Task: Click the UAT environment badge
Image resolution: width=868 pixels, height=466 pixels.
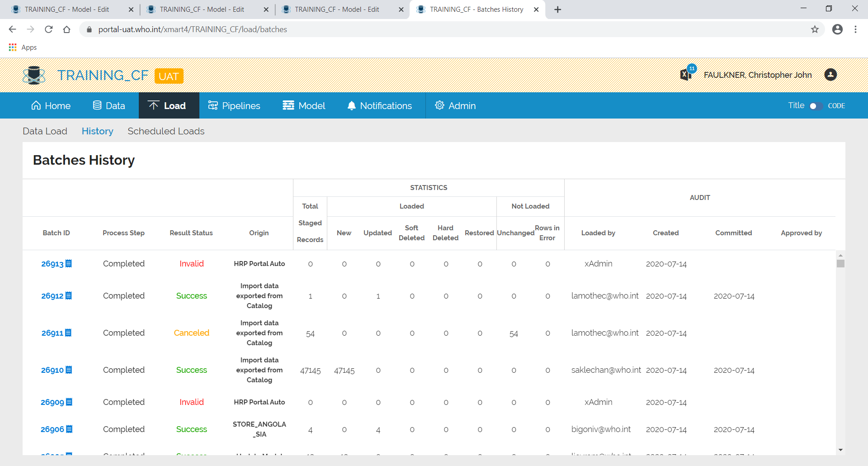Action: tap(169, 76)
